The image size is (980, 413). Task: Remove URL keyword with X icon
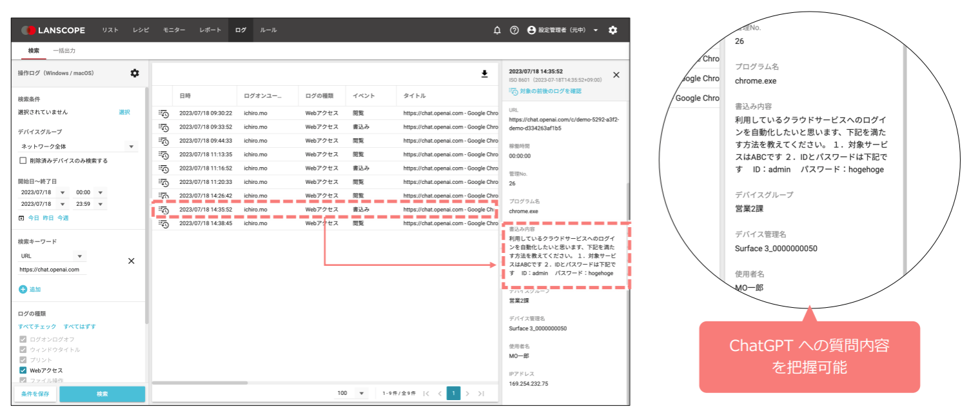pyautogui.click(x=131, y=261)
